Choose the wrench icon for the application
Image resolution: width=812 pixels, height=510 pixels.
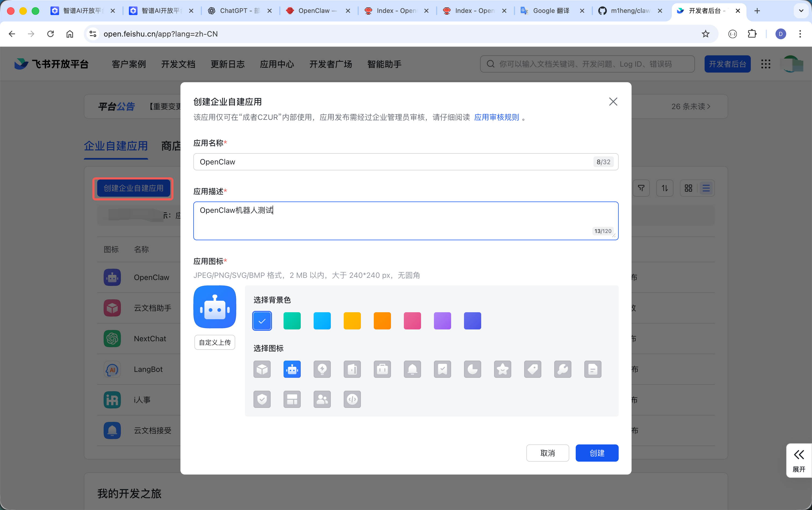562,369
